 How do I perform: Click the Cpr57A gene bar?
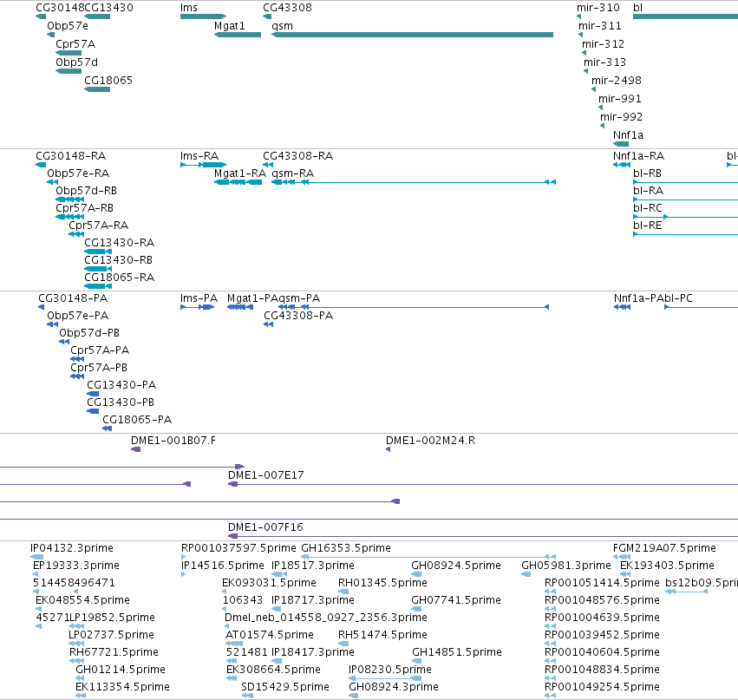coord(69,53)
